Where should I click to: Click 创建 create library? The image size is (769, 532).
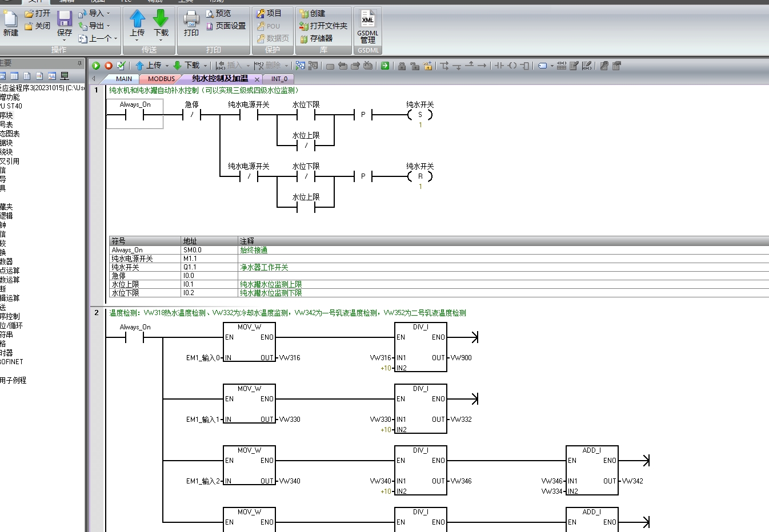(x=313, y=13)
